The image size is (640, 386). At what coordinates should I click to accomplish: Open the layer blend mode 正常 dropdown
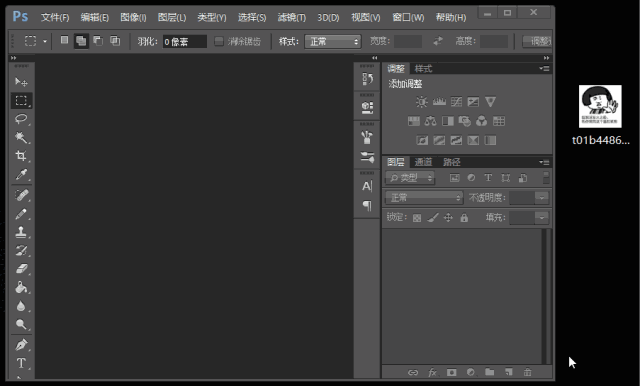coord(424,198)
